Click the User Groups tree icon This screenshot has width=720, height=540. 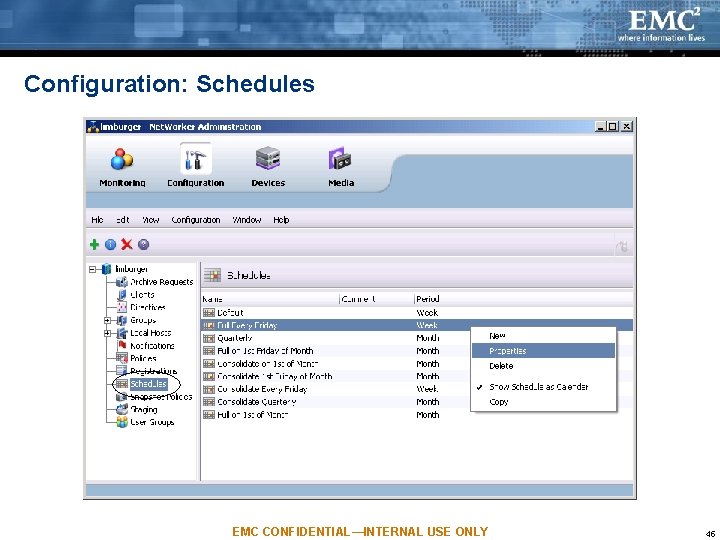coord(122,422)
